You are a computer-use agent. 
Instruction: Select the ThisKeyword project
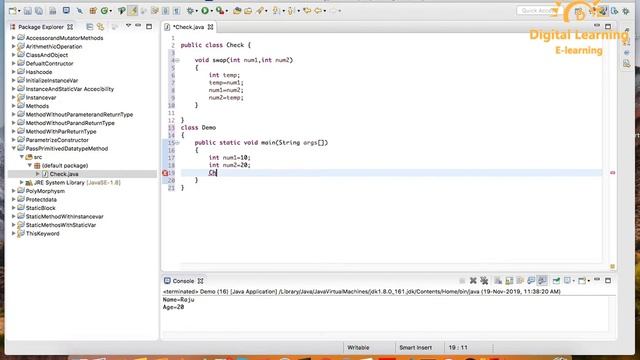pyautogui.click(x=42, y=234)
